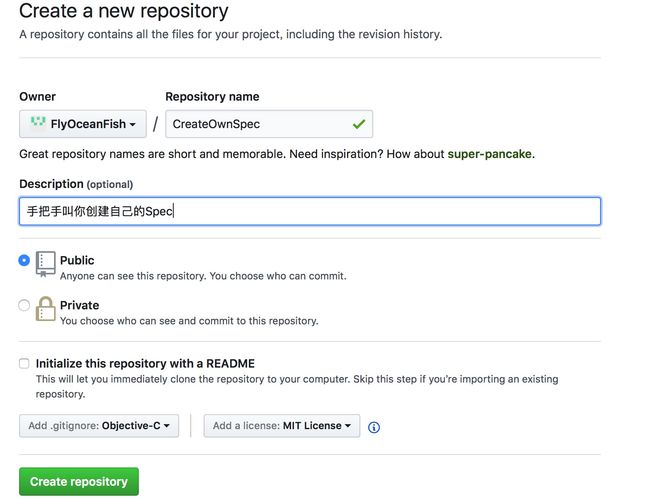Image resolution: width=650 pixels, height=504 pixels.
Task: Enable Initialize this repository with a README
Action: coord(24,363)
